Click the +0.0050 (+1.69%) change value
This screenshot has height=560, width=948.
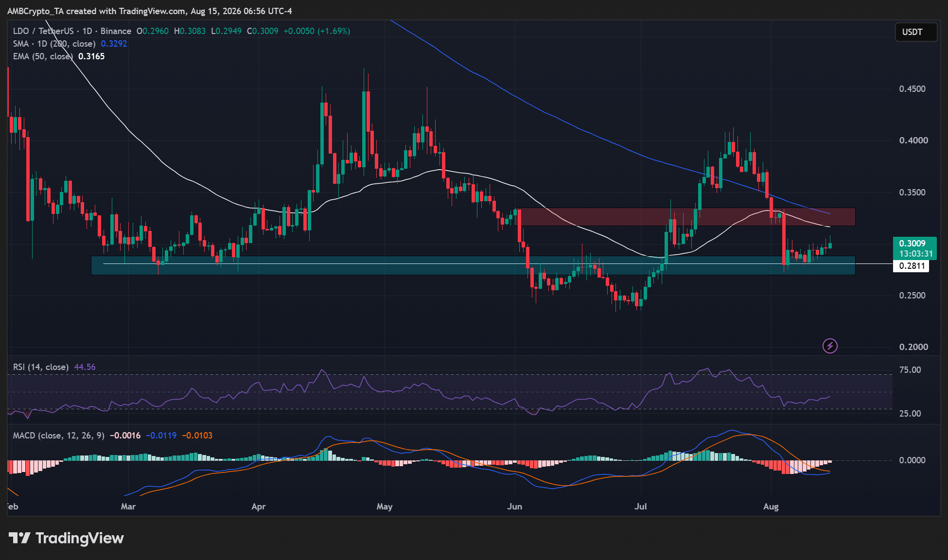point(316,31)
